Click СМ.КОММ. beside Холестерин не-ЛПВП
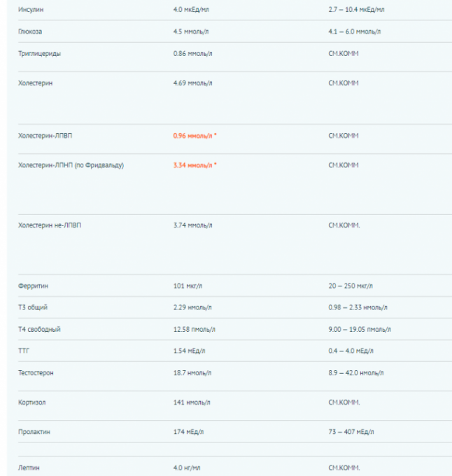 (344, 225)
